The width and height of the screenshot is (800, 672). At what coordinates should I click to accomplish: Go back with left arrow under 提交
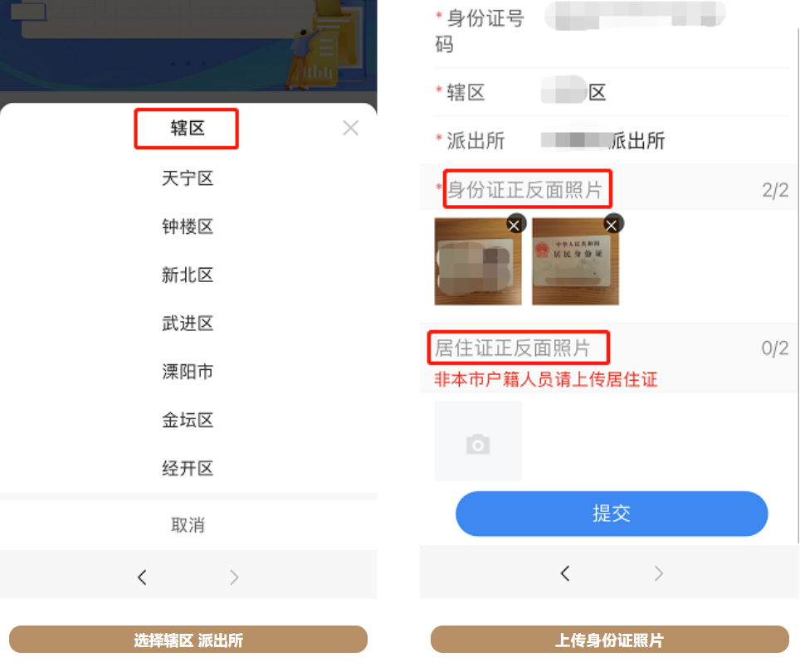click(x=565, y=573)
